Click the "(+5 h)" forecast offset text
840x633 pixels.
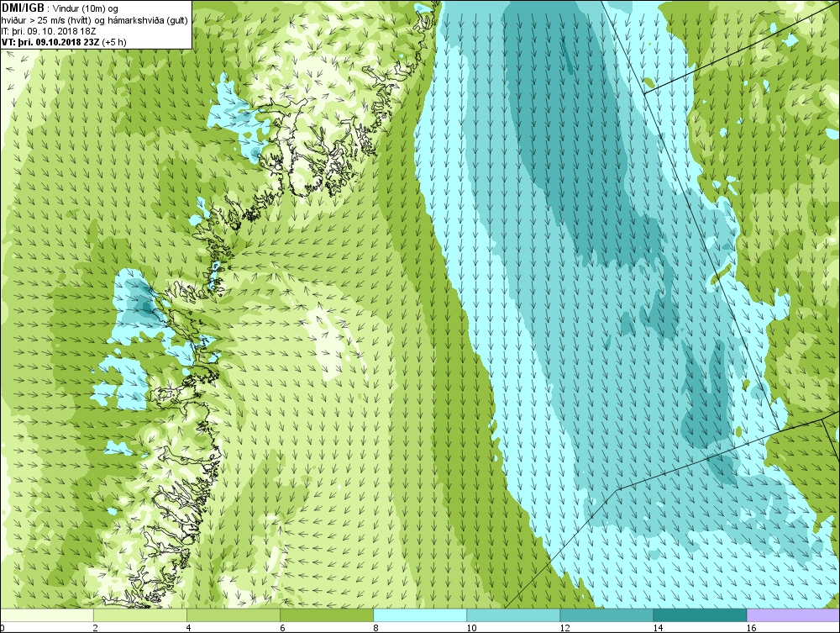pyautogui.click(x=114, y=42)
